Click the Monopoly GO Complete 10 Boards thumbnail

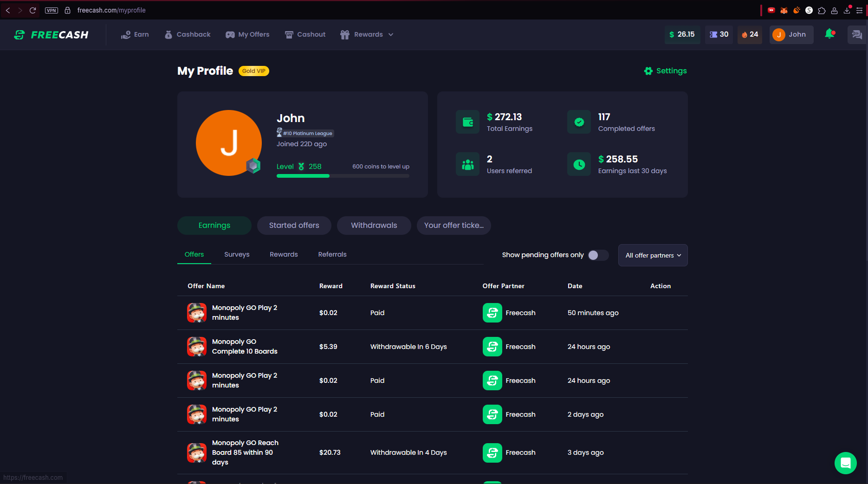pyautogui.click(x=197, y=347)
